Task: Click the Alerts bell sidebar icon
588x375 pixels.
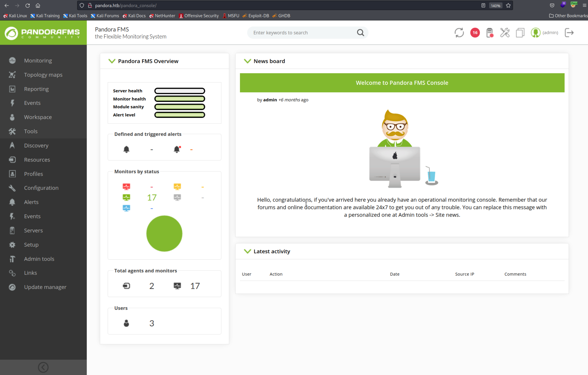Action: [12, 202]
